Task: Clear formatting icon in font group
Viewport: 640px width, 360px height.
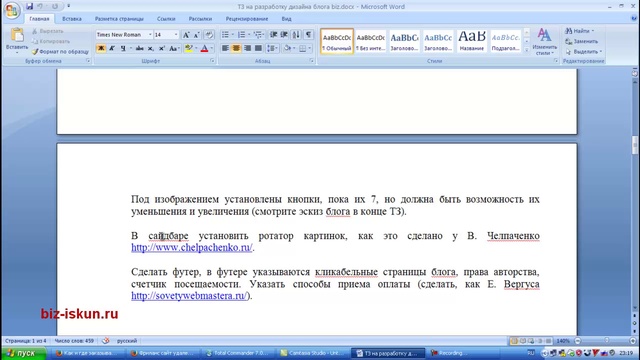Action: (209, 35)
